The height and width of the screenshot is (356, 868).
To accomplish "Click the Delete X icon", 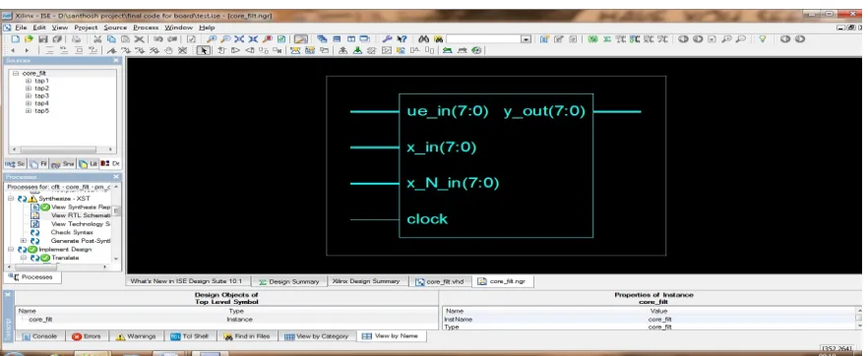I will [x=139, y=39].
